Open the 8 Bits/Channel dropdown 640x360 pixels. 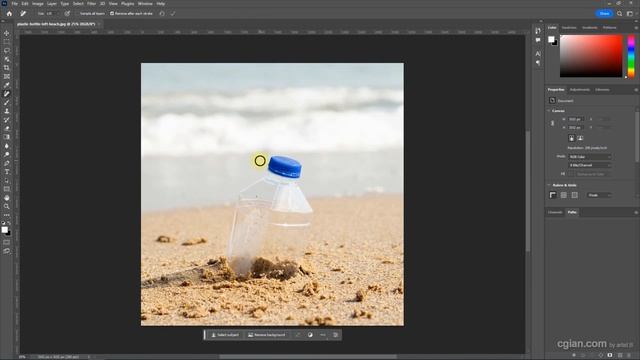tap(590, 165)
